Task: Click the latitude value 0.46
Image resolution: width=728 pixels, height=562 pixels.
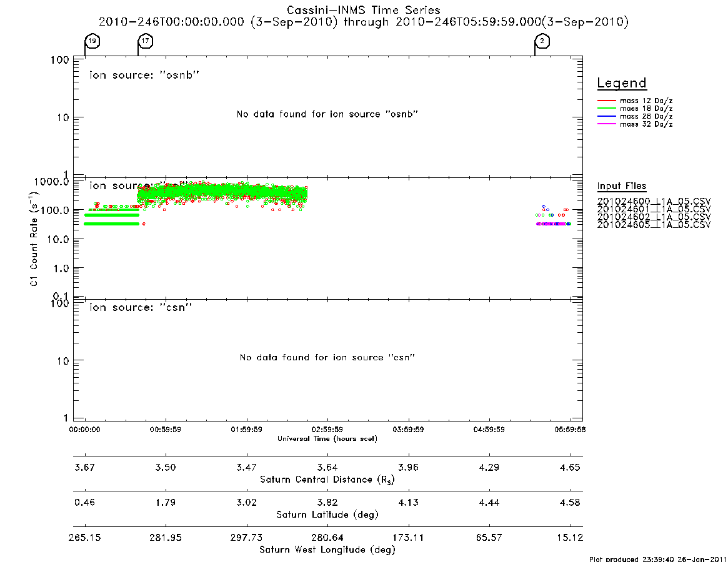Action: pyautogui.click(x=84, y=503)
